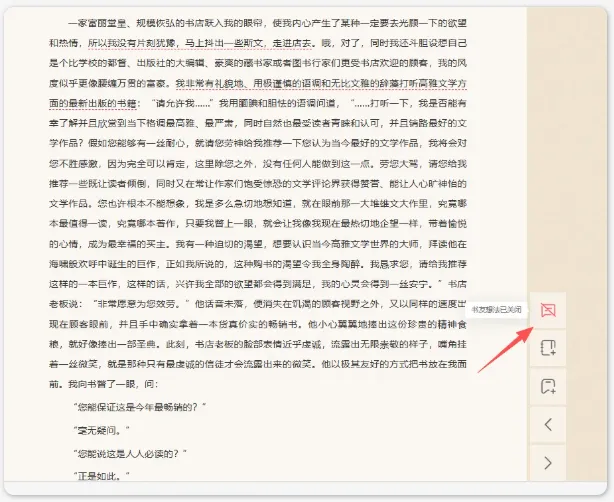The height and width of the screenshot is (502, 614).
Task: Click underlined passage "所以我没有片刻犹豫"
Action: 132,43
